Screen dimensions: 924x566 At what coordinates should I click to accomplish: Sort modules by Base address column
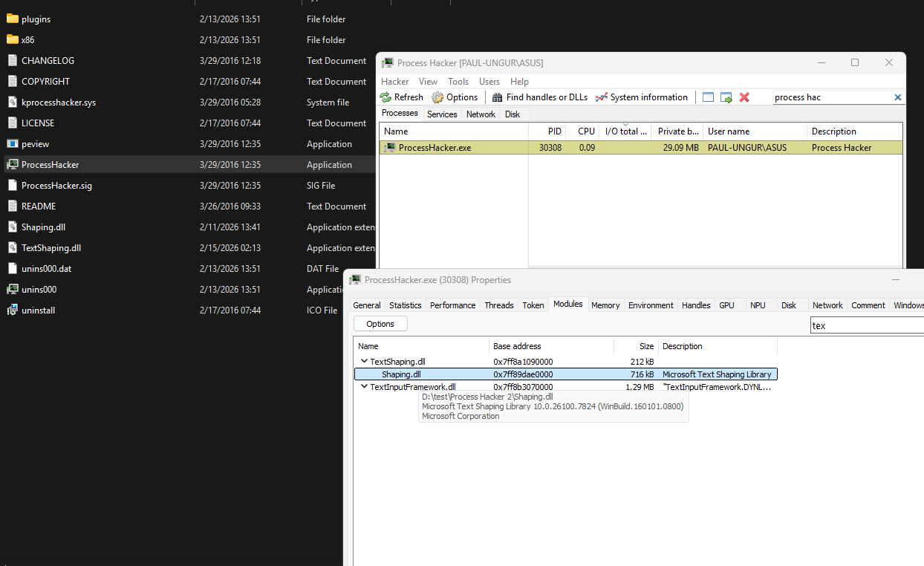pyautogui.click(x=552, y=346)
